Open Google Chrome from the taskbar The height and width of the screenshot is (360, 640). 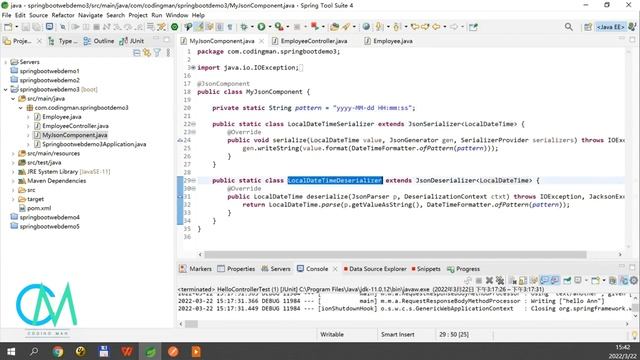click(58, 351)
